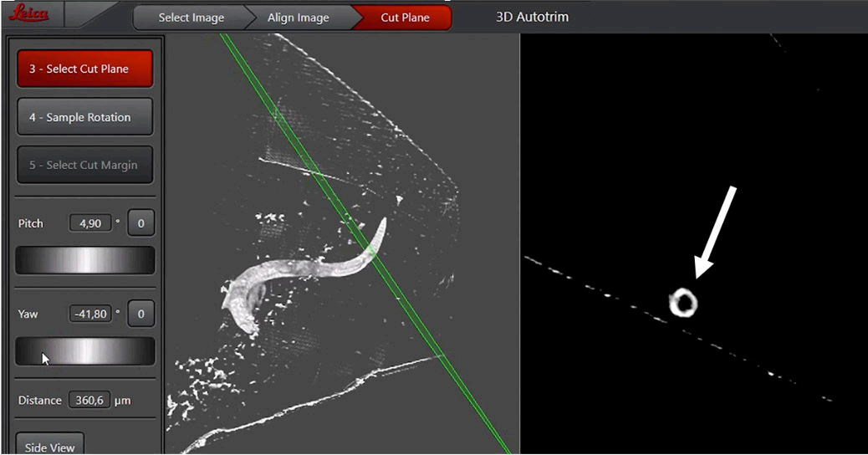
Task: Reset Yaw with its 0 button
Action: point(140,314)
